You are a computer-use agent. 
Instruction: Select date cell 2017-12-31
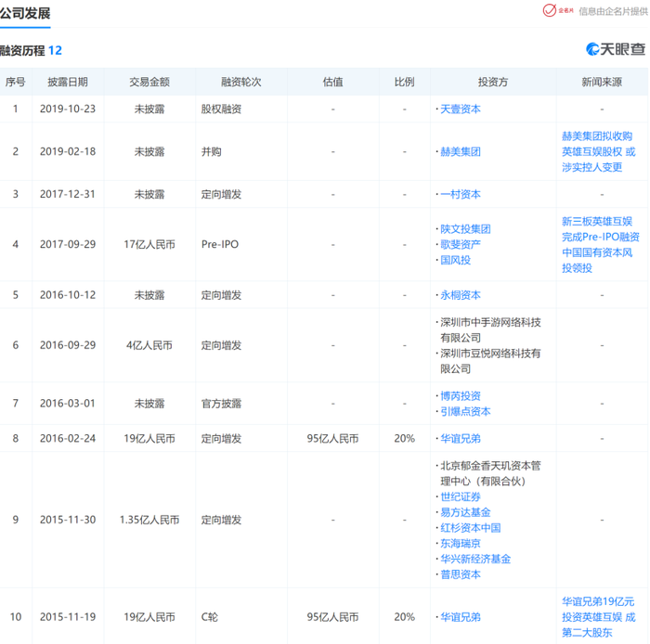point(68,195)
